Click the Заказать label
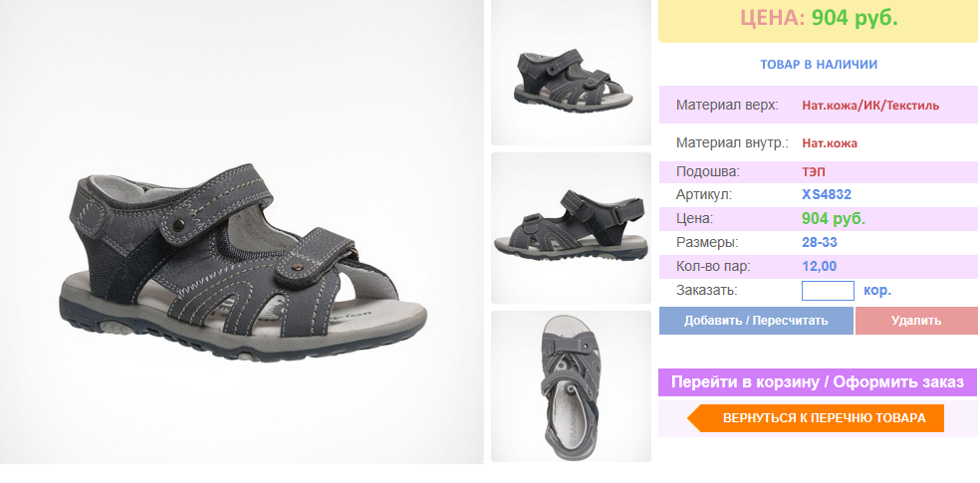 707,290
